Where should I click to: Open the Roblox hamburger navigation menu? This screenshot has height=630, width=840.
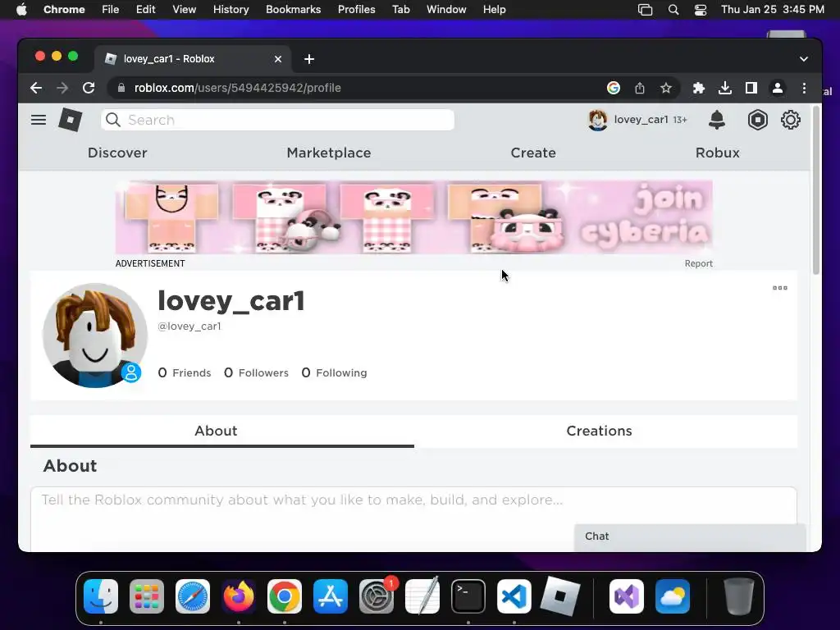click(x=39, y=120)
